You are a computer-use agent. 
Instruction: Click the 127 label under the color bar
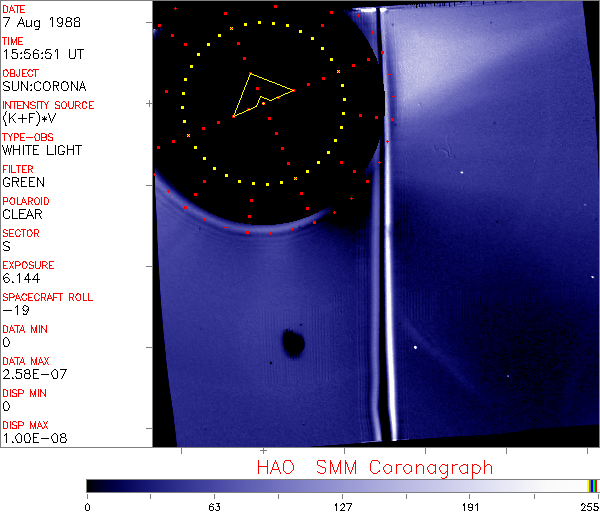(x=343, y=505)
